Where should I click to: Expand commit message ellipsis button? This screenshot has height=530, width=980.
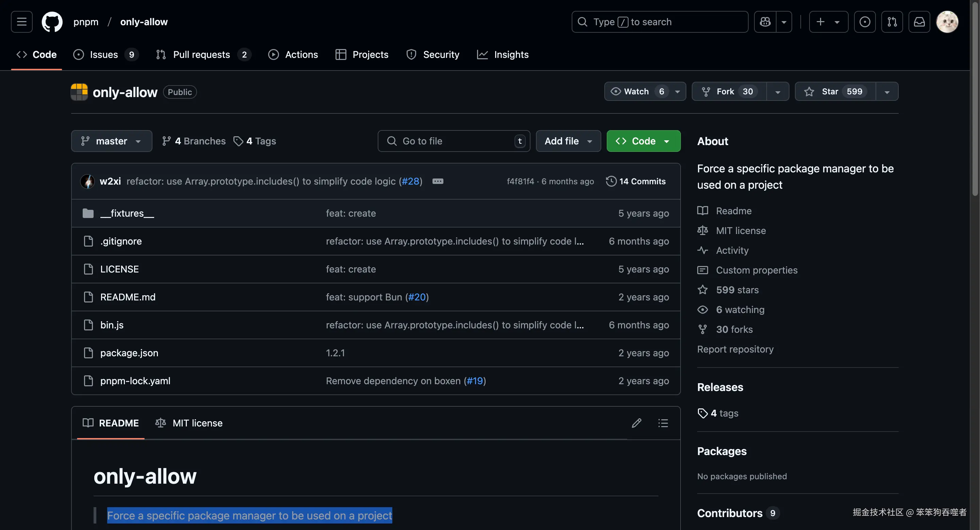coord(438,181)
